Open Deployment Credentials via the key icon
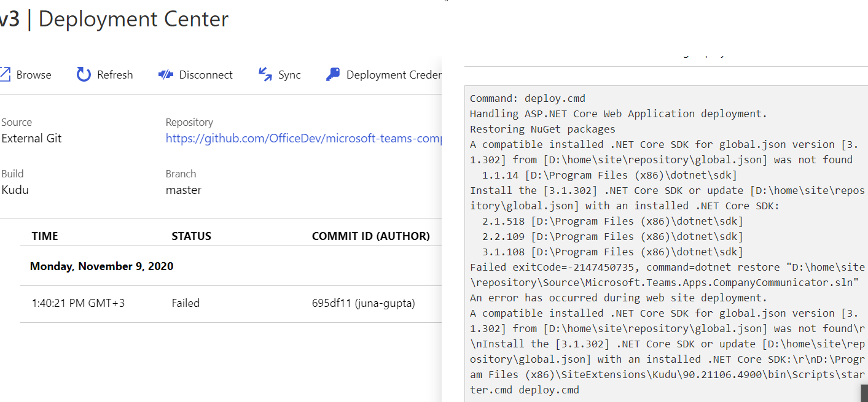Viewport: 868px width, 402px height. pyautogui.click(x=332, y=74)
